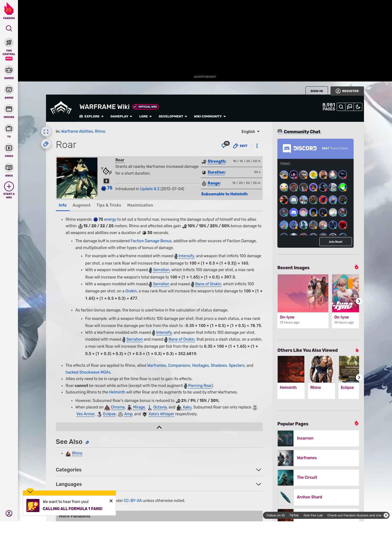Open the Gameplay dropdown menu

click(121, 116)
